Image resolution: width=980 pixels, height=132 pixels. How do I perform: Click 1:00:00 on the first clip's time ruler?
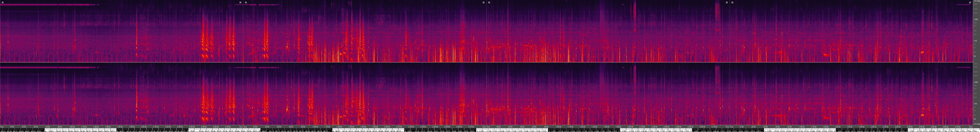click(72, 127)
